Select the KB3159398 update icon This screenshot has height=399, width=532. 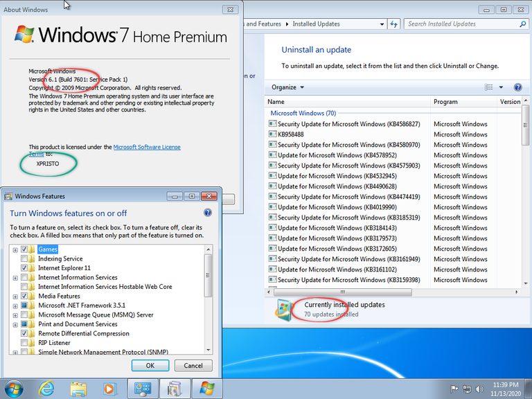pyautogui.click(x=272, y=280)
